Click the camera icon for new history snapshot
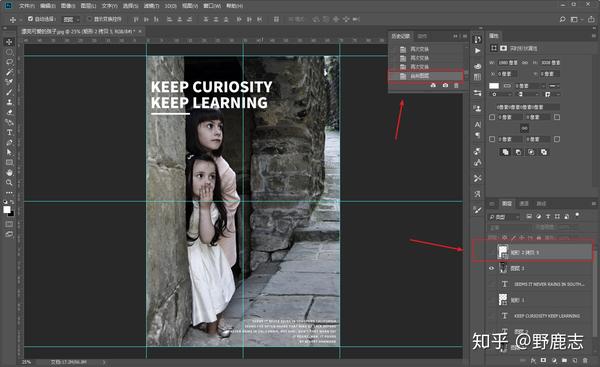Screen dimensions: 600x367 [x=445, y=85]
